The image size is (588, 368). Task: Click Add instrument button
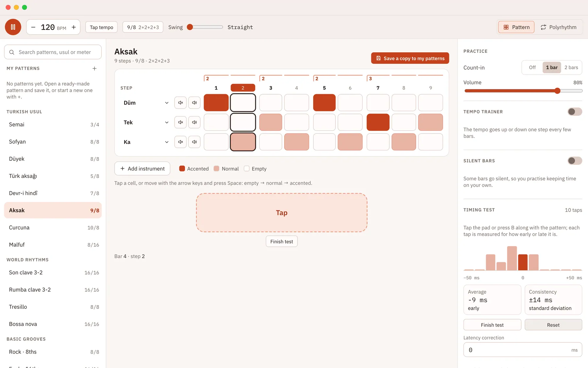142,168
